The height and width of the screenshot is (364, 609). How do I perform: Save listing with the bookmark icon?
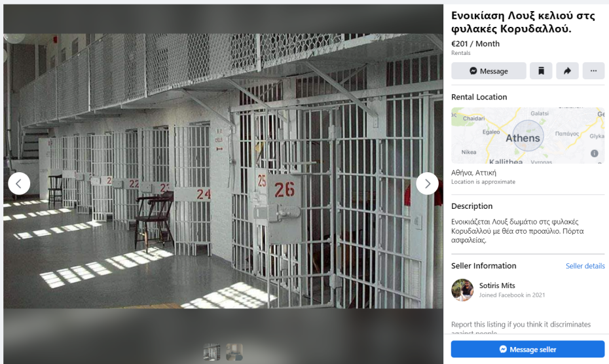click(541, 71)
